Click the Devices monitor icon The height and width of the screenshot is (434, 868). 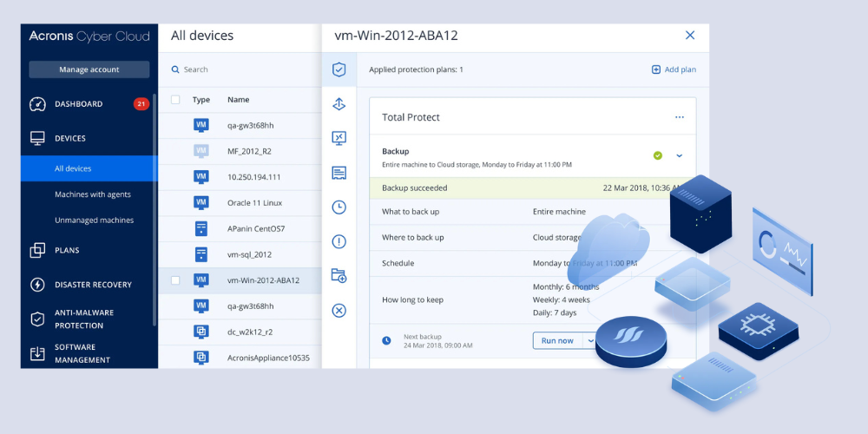click(x=37, y=138)
